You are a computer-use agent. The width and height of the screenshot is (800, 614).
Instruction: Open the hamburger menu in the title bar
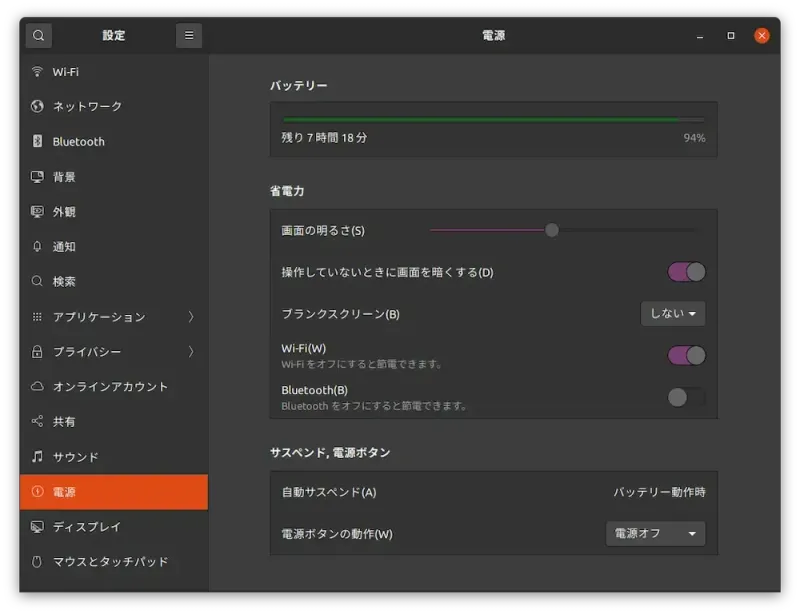(x=189, y=35)
